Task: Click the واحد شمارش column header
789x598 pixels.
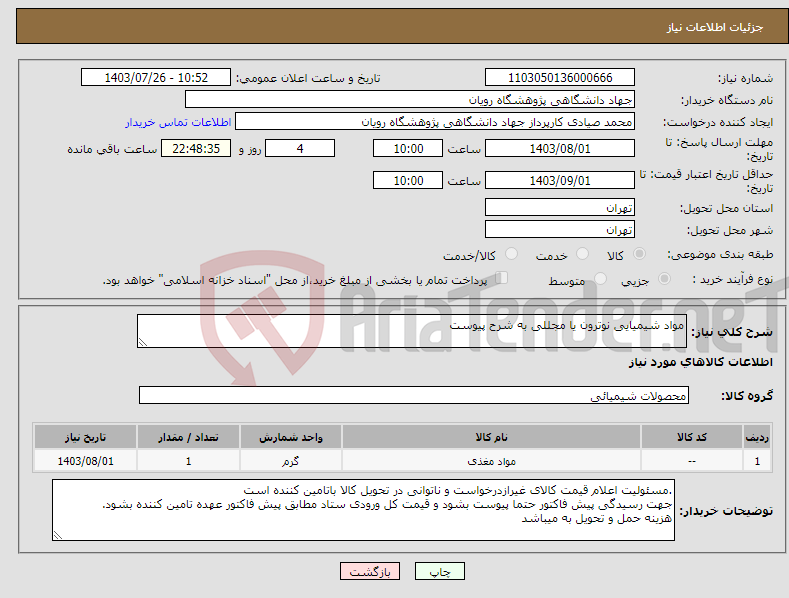Action: point(291,437)
